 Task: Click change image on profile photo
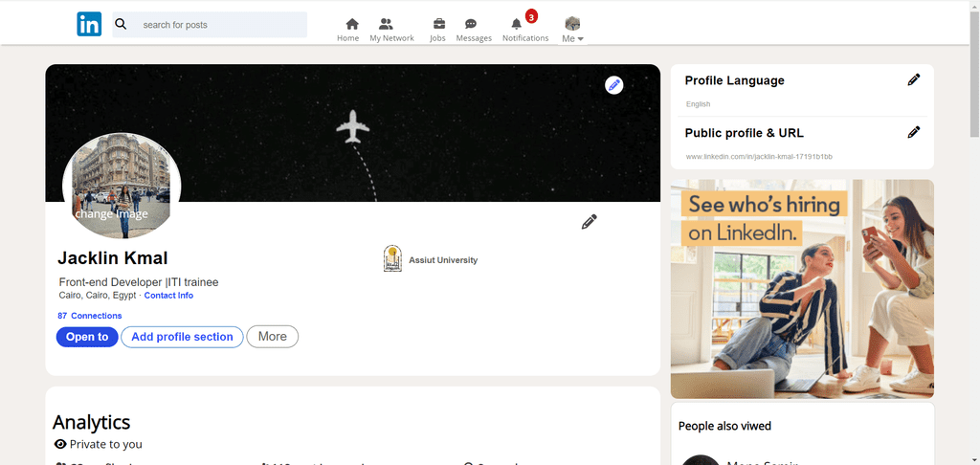click(x=111, y=213)
